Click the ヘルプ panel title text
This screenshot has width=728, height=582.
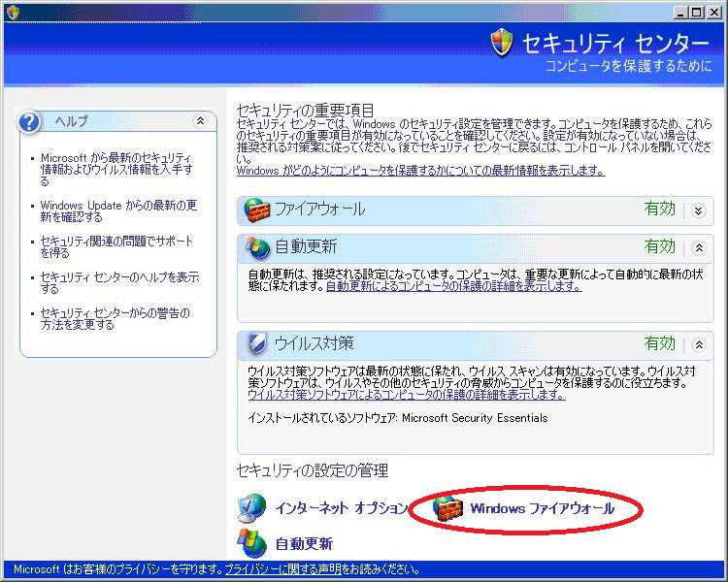point(71,121)
